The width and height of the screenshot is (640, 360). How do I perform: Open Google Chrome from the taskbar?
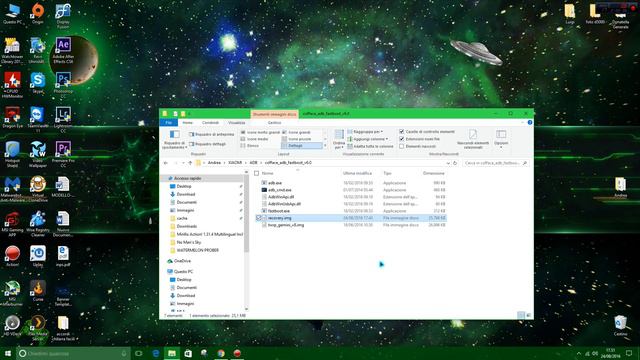[x=221, y=353]
